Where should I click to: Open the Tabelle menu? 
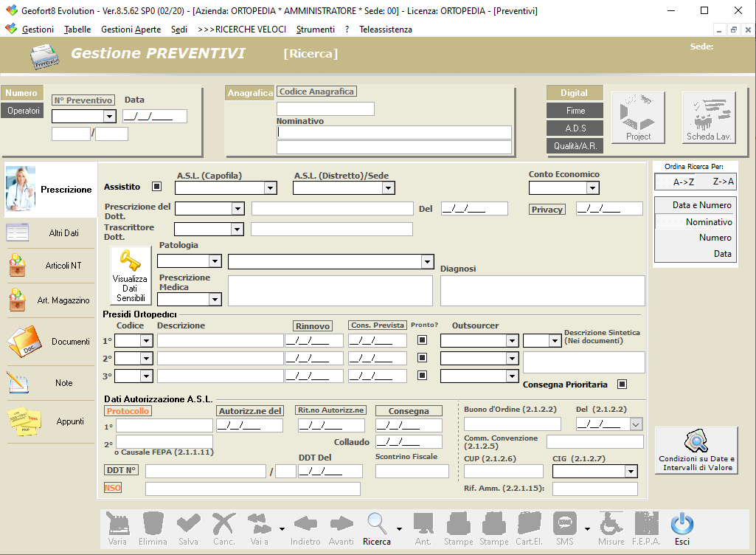click(77, 30)
